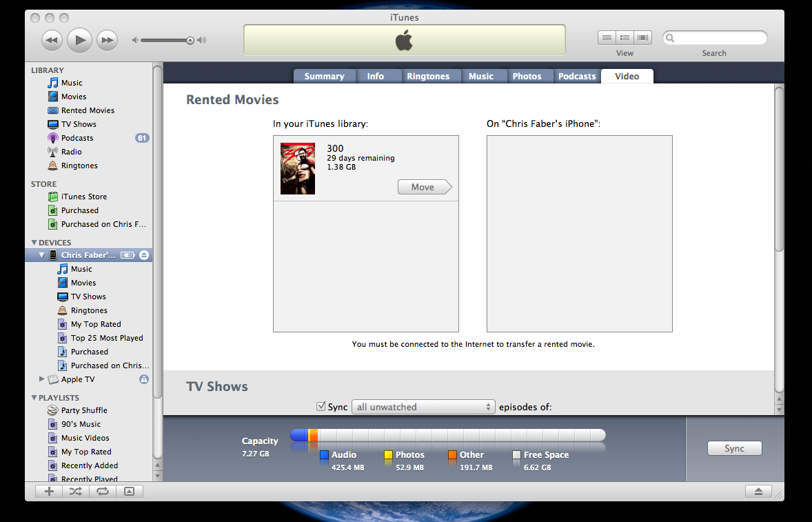
Task: Open My Top Rated under the iPhone
Action: 96,324
